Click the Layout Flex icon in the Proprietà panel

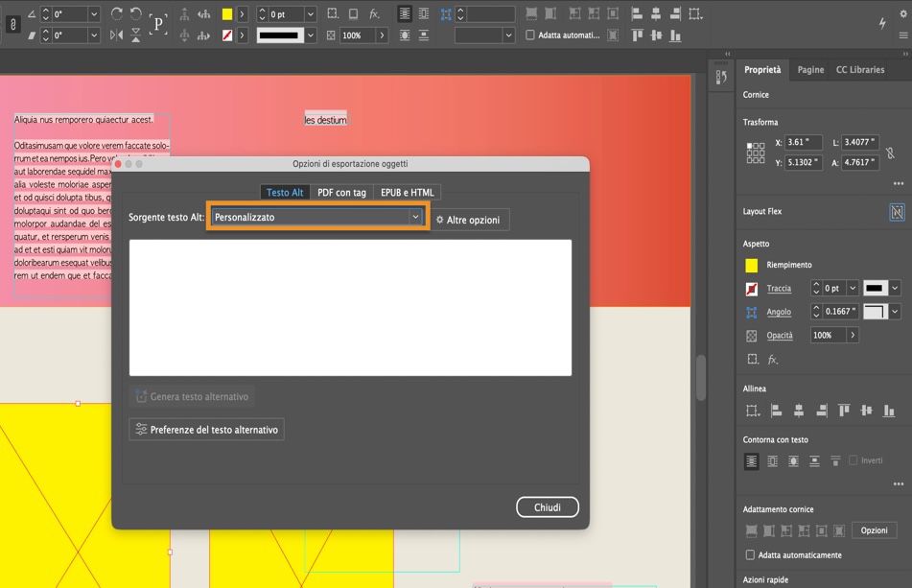(897, 212)
